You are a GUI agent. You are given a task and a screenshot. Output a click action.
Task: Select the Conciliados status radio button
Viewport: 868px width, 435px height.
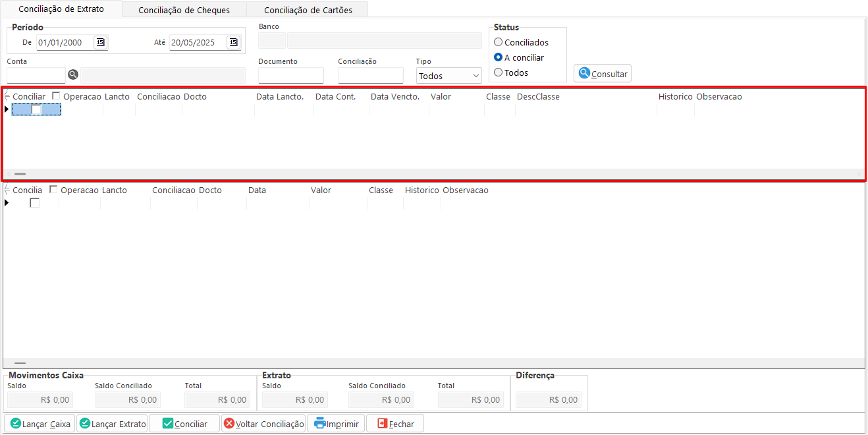click(x=499, y=42)
